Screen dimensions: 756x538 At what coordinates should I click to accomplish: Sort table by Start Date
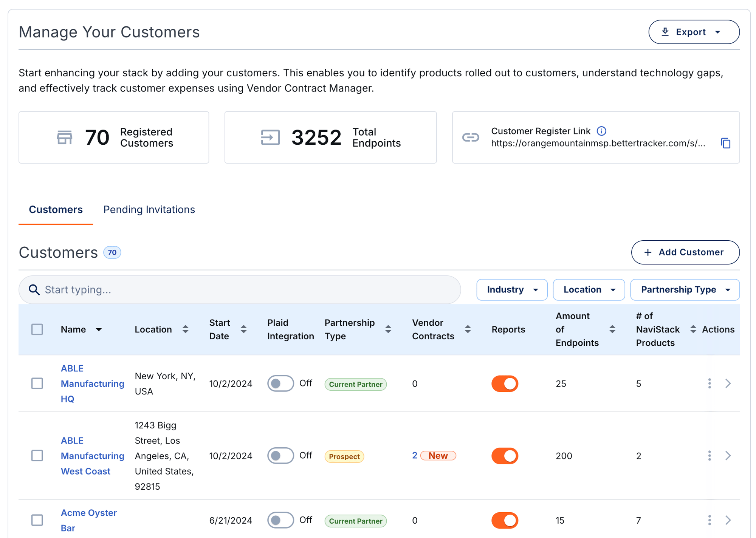[x=244, y=329]
